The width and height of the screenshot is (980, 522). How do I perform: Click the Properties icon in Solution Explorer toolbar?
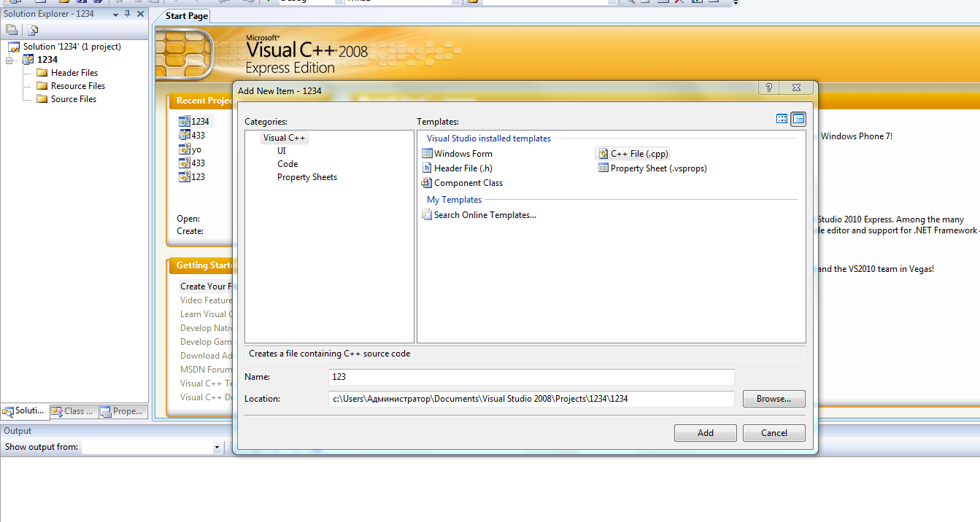tap(11, 30)
